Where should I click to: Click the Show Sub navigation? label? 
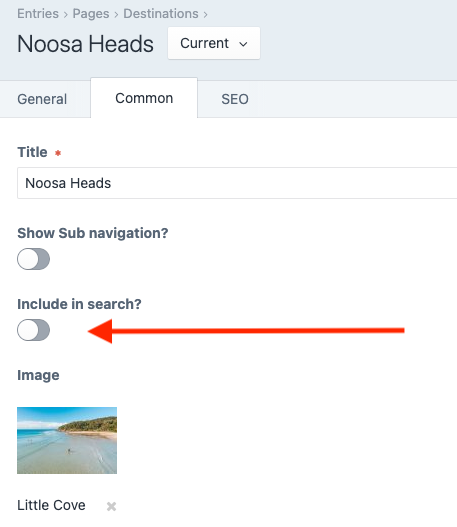click(x=93, y=233)
